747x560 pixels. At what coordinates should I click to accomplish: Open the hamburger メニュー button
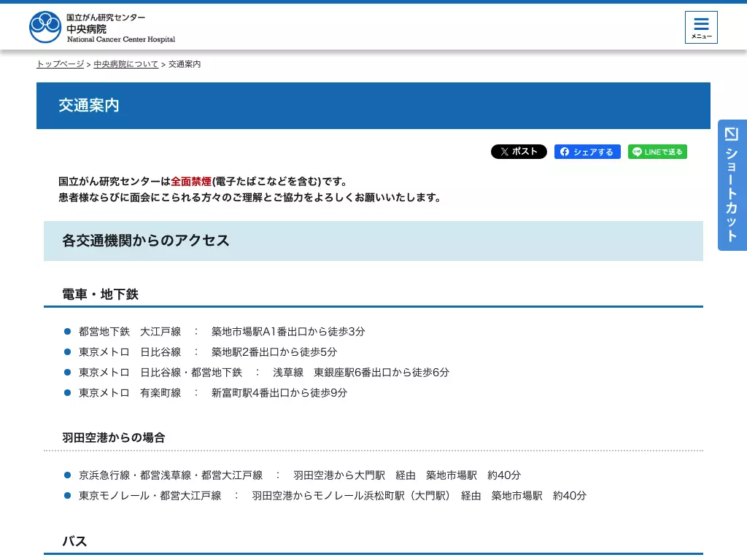pyautogui.click(x=701, y=27)
